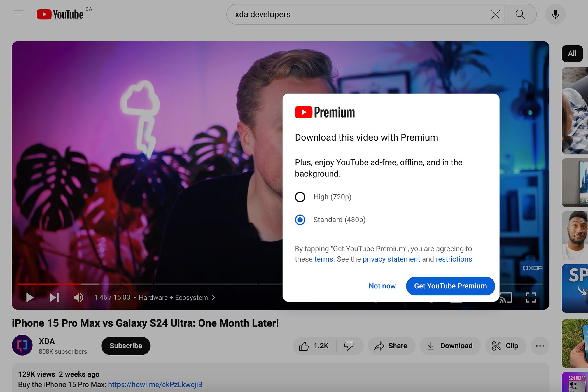Click play button to resume video
This screenshot has width=588, height=392.
tap(29, 297)
